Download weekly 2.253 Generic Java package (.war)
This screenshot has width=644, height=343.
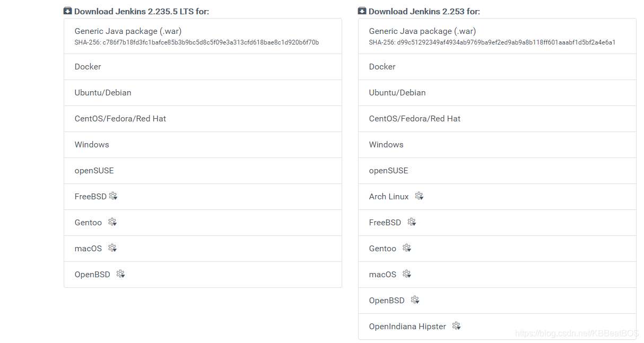click(x=497, y=36)
